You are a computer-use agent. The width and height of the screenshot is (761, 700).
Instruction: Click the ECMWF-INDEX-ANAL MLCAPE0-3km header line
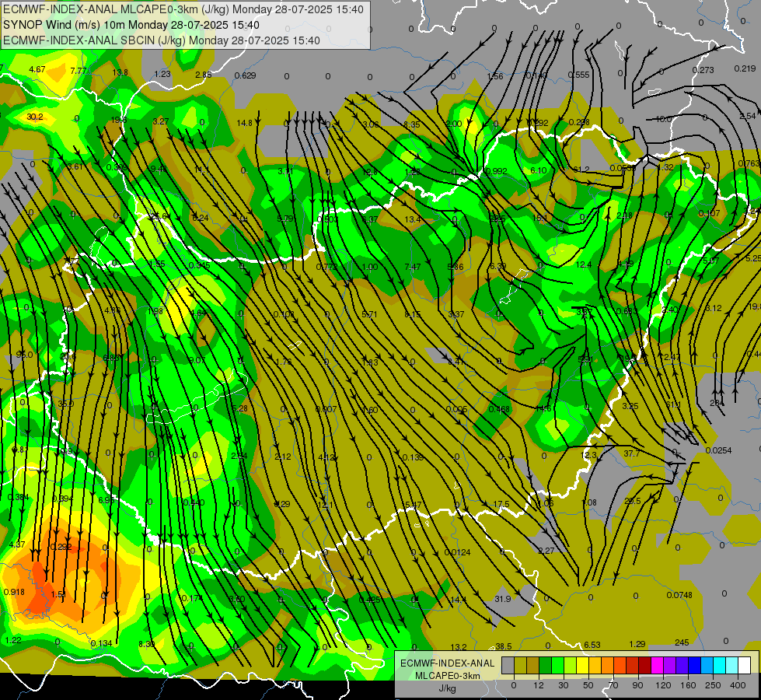183,9
